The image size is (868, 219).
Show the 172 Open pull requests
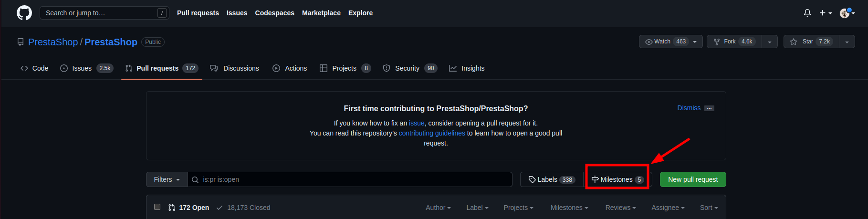click(188, 208)
